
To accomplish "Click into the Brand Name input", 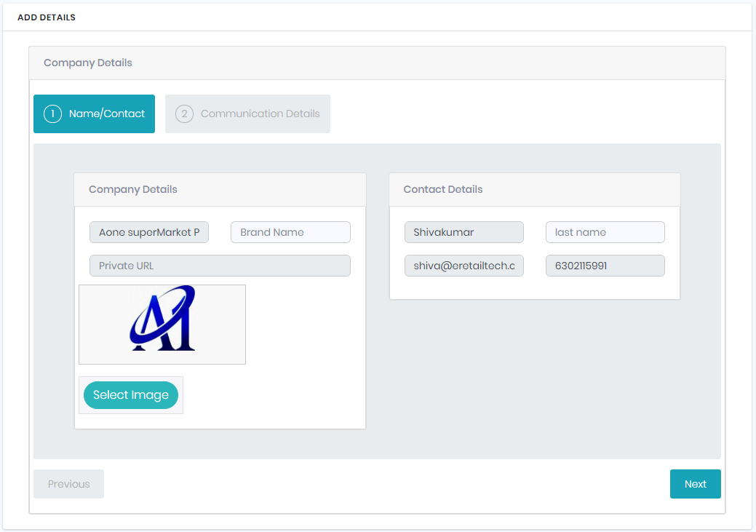I will (290, 232).
